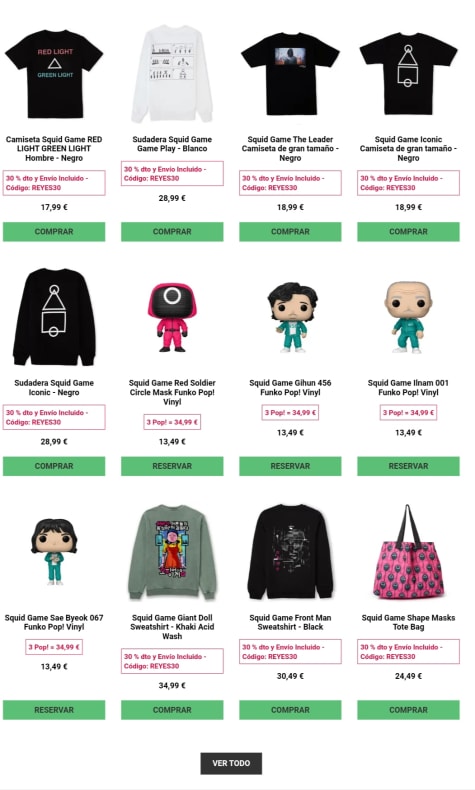
Task: Reserve the Sae Byeok 067 Funko Pop
Action: pos(54,710)
